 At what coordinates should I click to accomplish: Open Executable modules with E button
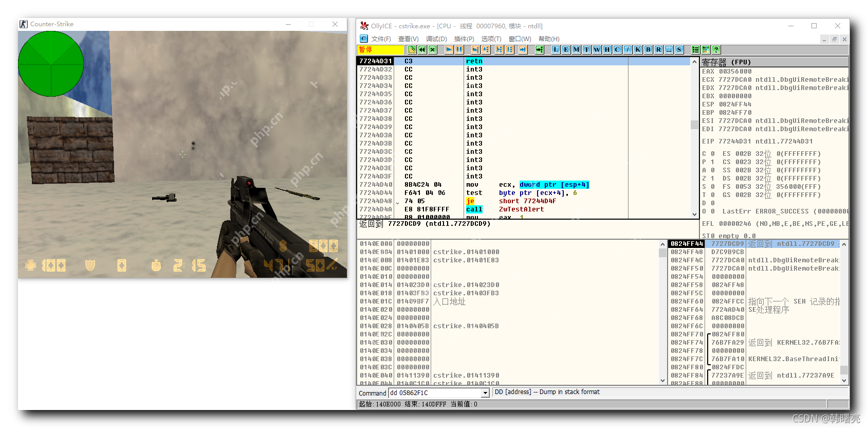(x=566, y=49)
